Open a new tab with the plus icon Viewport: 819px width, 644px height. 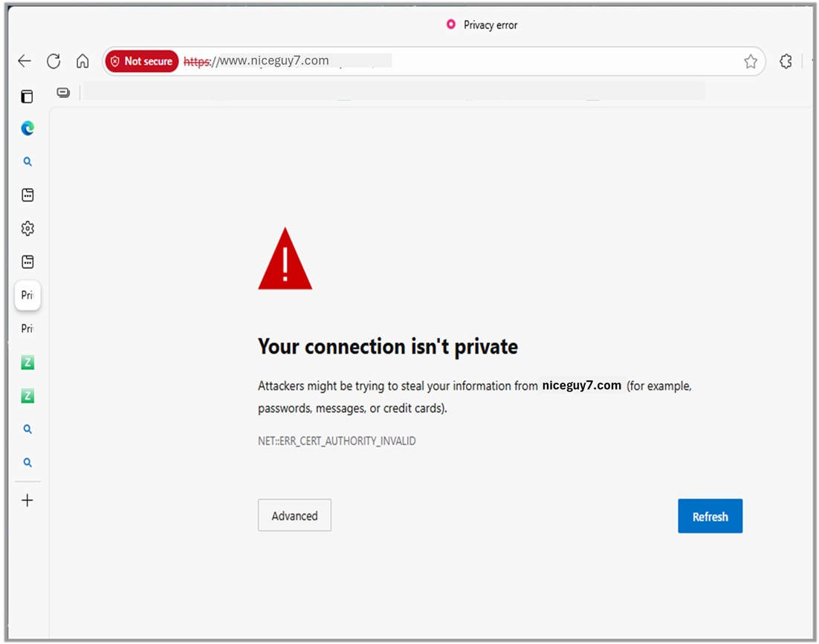point(27,501)
